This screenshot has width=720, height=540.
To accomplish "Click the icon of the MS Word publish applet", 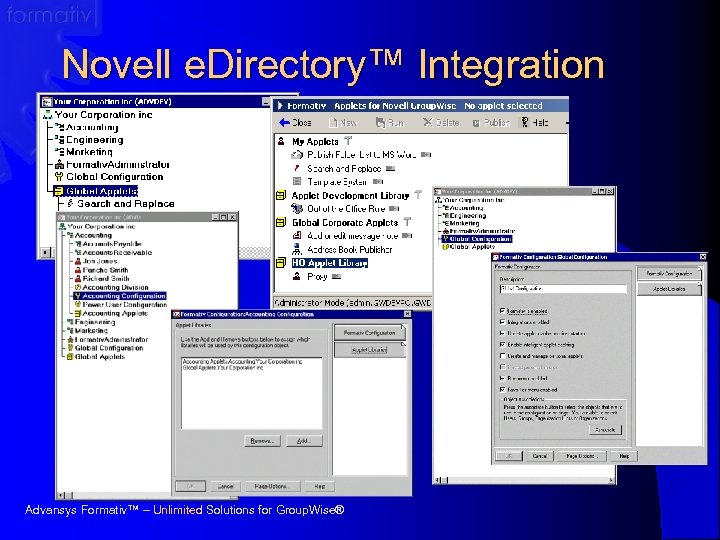I will [x=297, y=155].
